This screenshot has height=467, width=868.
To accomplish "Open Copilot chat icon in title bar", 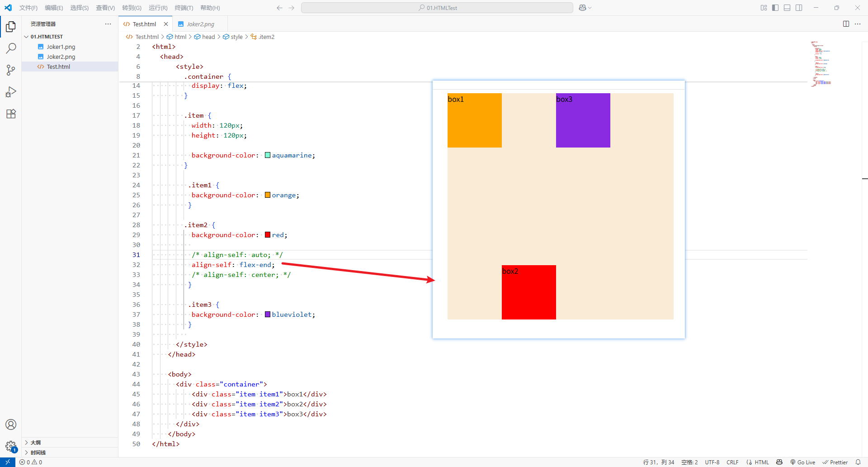I will tap(583, 8).
